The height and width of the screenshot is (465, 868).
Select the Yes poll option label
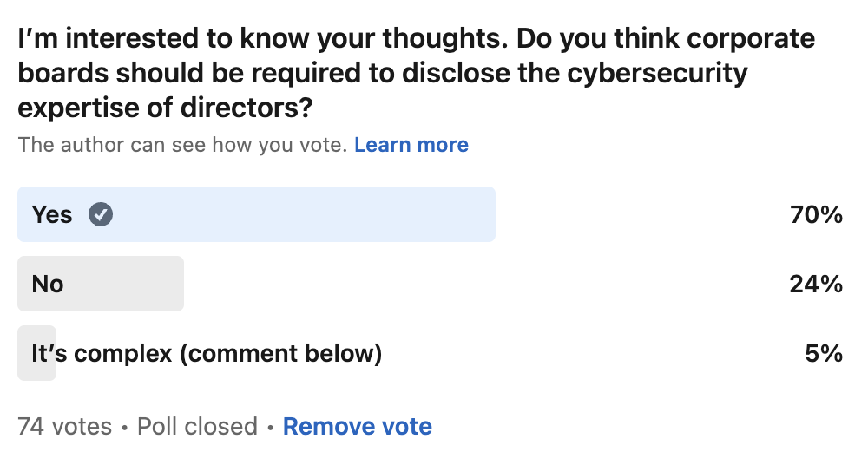click(52, 214)
